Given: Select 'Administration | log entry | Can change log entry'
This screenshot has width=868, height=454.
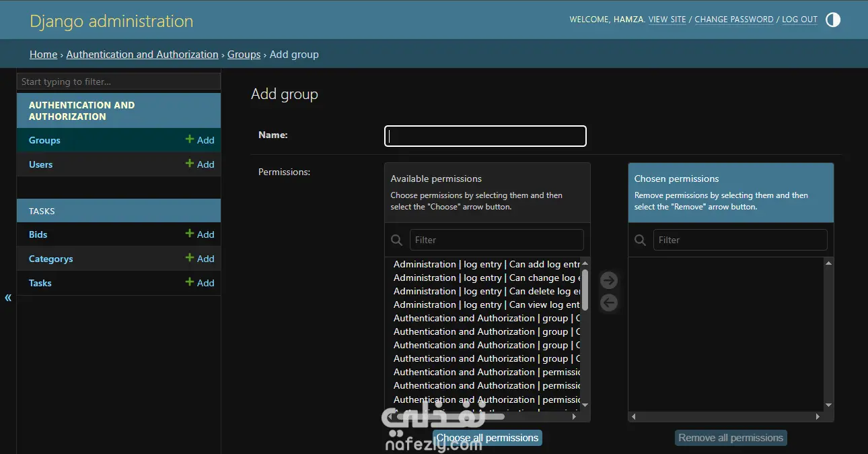Looking at the screenshot, I should pos(486,278).
